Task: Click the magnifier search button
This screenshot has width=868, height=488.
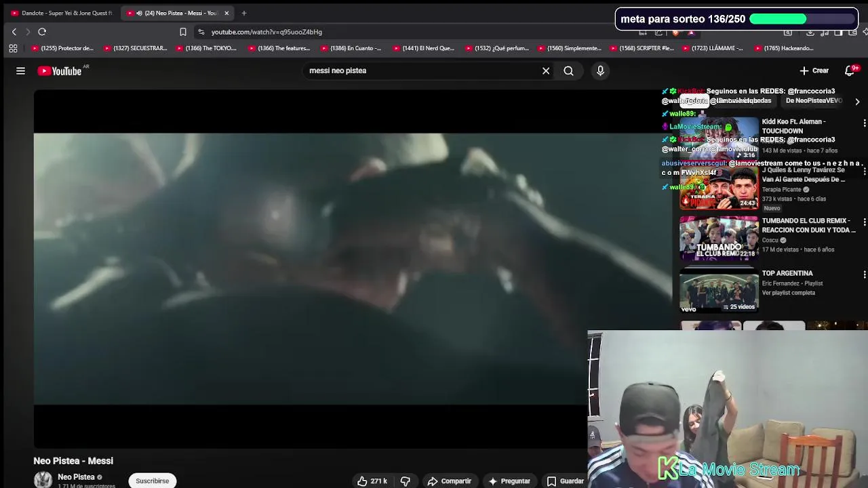Action: click(568, 70)
